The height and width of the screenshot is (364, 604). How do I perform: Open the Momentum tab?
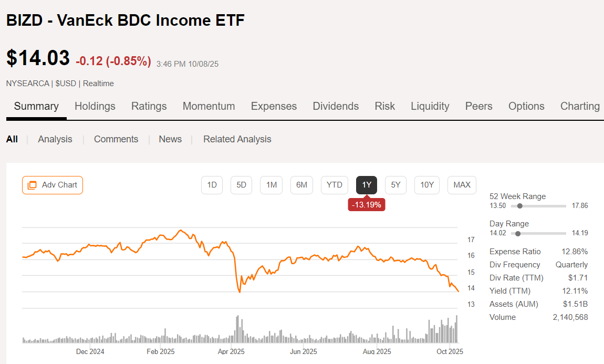tap(209, 106)
